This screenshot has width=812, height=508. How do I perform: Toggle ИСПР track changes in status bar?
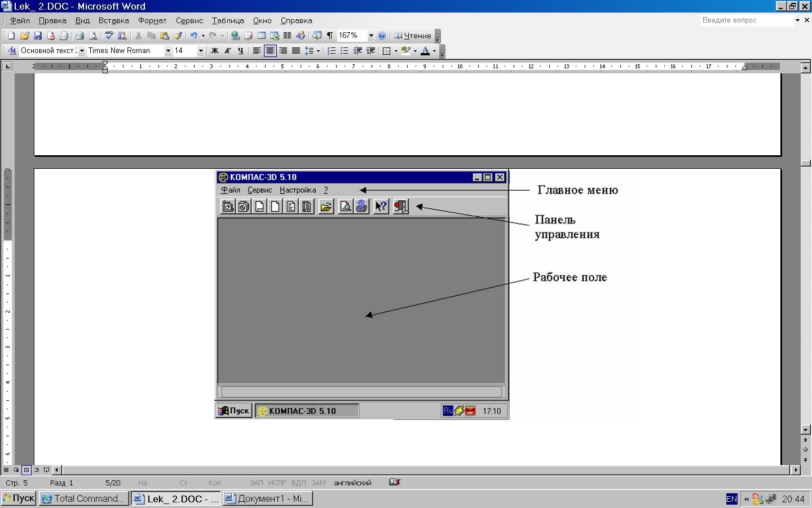click(x=277, y=483)
